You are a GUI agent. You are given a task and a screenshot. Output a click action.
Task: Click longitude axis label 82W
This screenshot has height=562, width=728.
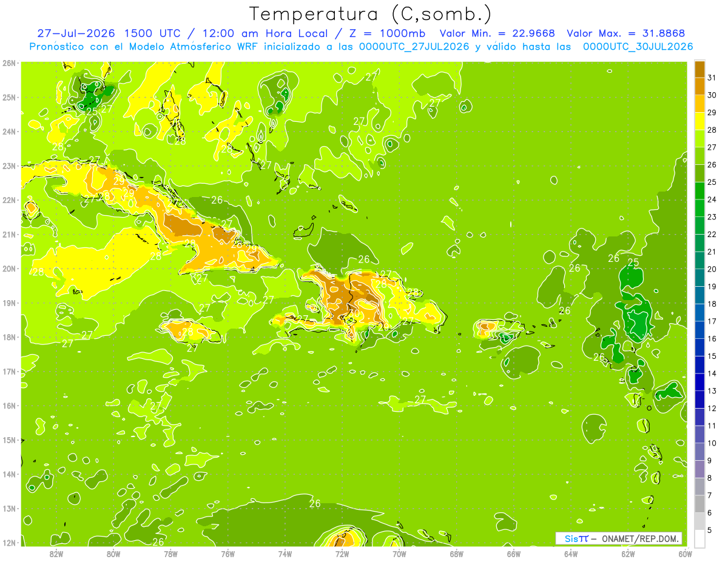[x=56, y=554]
